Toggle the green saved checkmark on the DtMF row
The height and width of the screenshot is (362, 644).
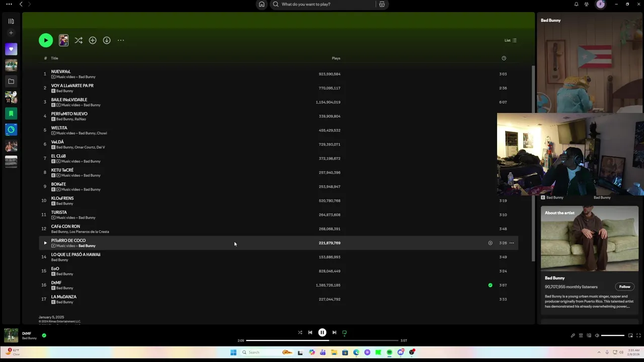pos(490,285)
